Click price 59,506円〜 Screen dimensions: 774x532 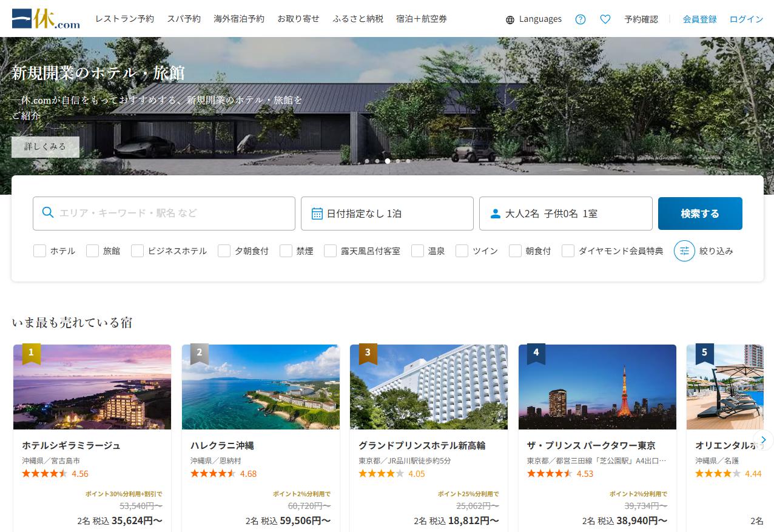pos(305,520)
